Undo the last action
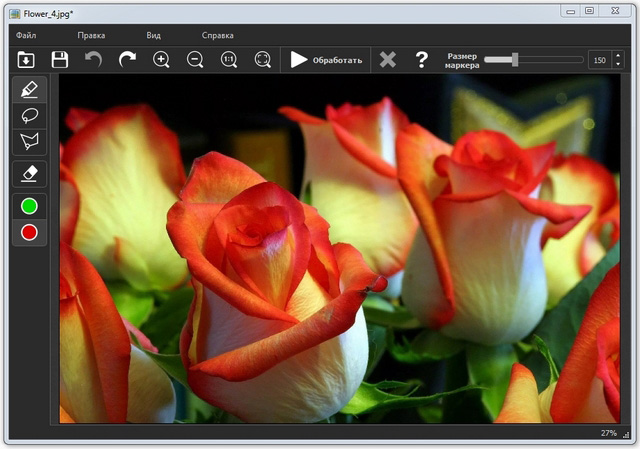Image resolution: width=640 pixels, height=449 pixels. click(94, 60)
